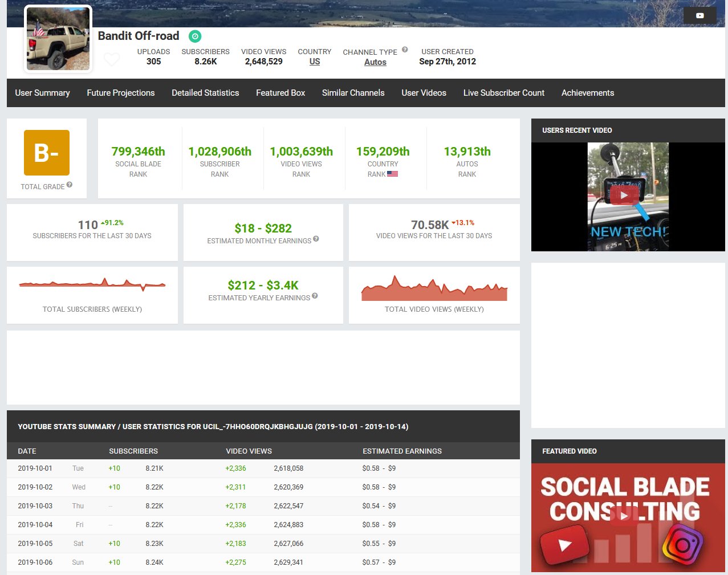
Task: Click help icon beside Total Grade
Action: tap(69, 185)
